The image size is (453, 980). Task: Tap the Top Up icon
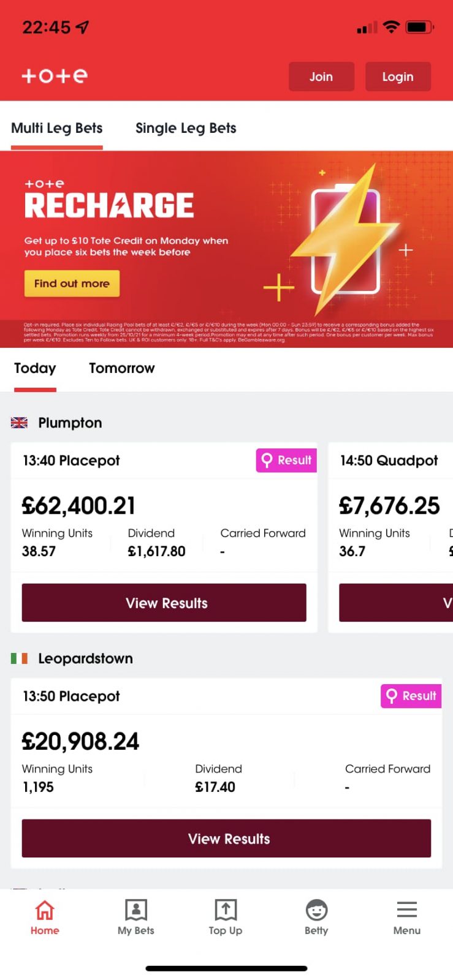coord(226,911)
